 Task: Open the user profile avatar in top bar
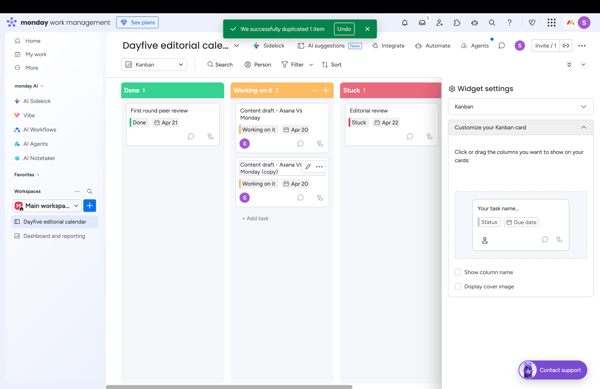coord(584,23)
